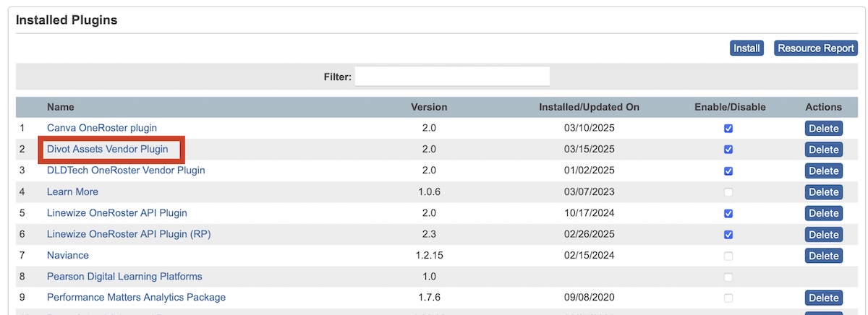Delete the Canva OneRoster plugin
The image size is (868, 315).
tap(823, 129)
